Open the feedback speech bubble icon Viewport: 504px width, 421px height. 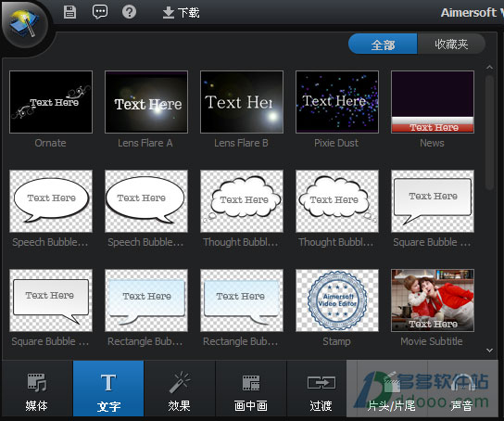coord(100,12)
